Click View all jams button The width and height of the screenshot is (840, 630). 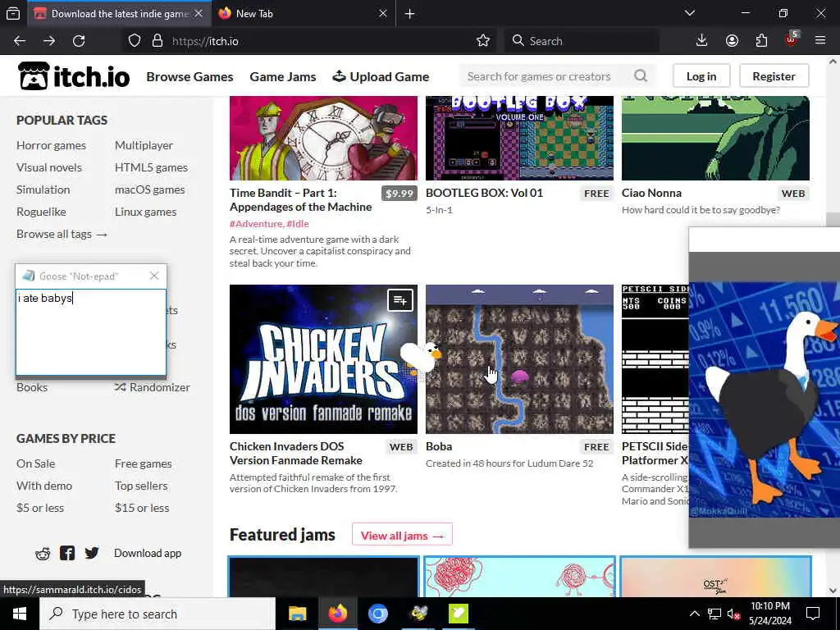point(402,535)
